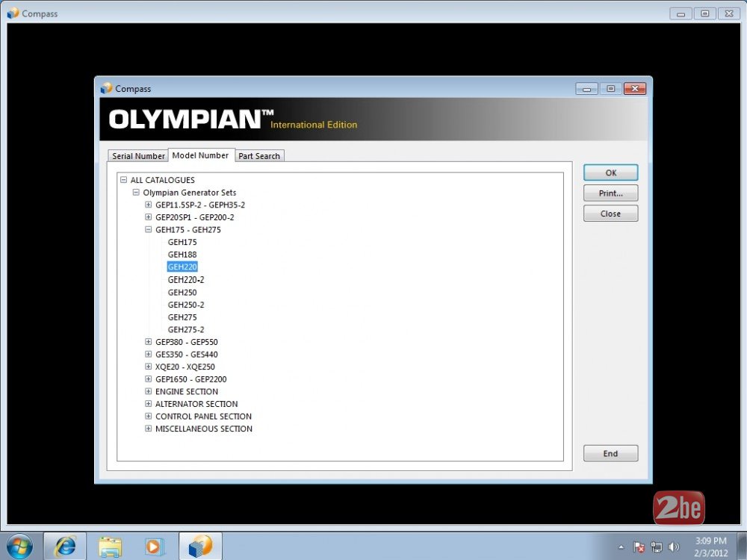747x560 pixels.
Task: Open the Action Center flag icon
Action: (x=639, y=547)
